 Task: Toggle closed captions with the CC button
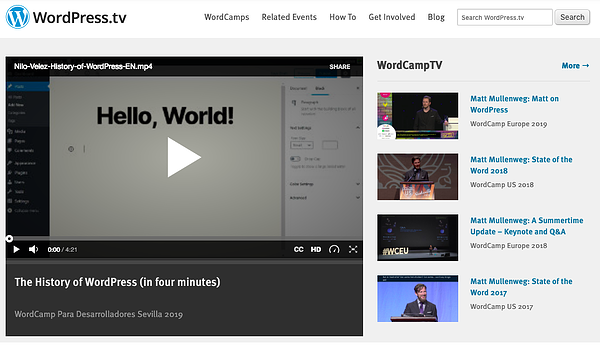[x=298, y=249]
